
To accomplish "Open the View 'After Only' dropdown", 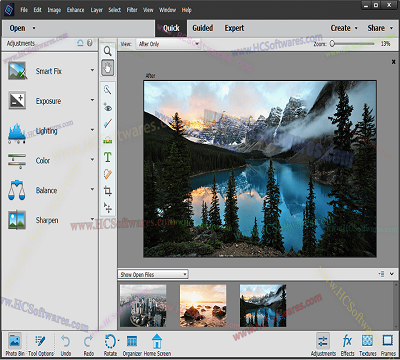I will coord(168,44).
